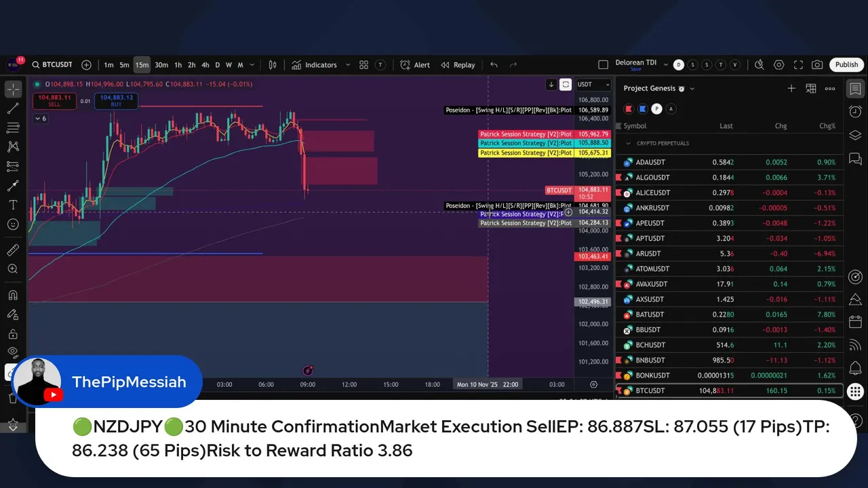Publish the chart idea

(846, 64)
